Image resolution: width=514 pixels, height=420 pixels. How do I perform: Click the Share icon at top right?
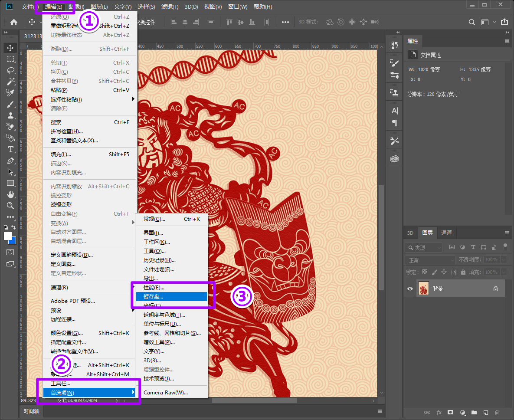tap(504, 22)
